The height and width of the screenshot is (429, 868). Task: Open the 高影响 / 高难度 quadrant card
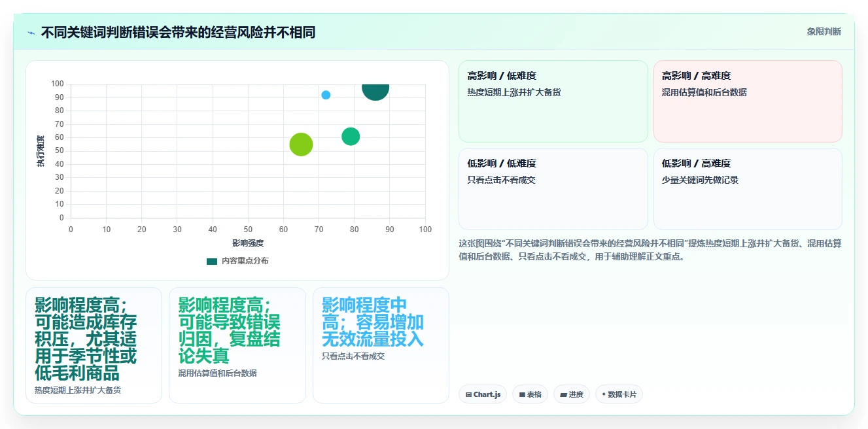(x=748, y=101)
